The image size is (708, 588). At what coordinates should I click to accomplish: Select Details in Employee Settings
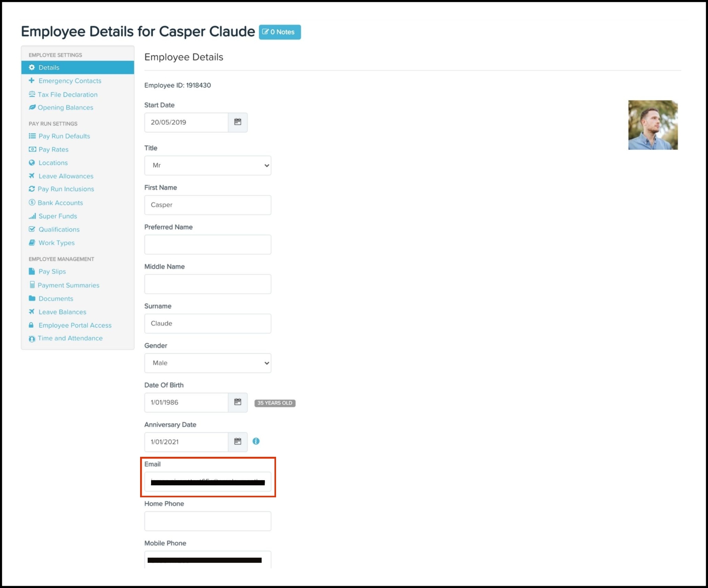[x=49, y=68]
